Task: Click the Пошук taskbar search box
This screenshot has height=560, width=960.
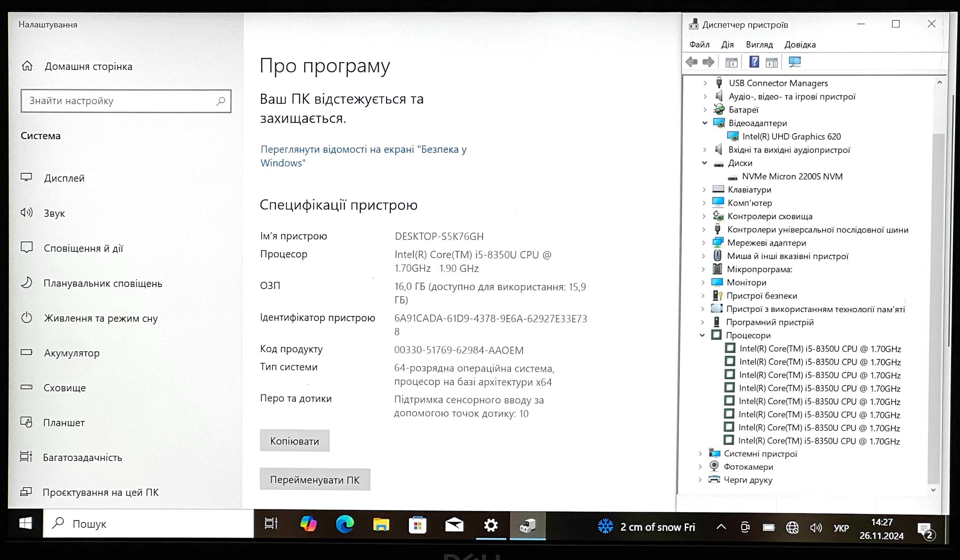Action: pos(148,524)
